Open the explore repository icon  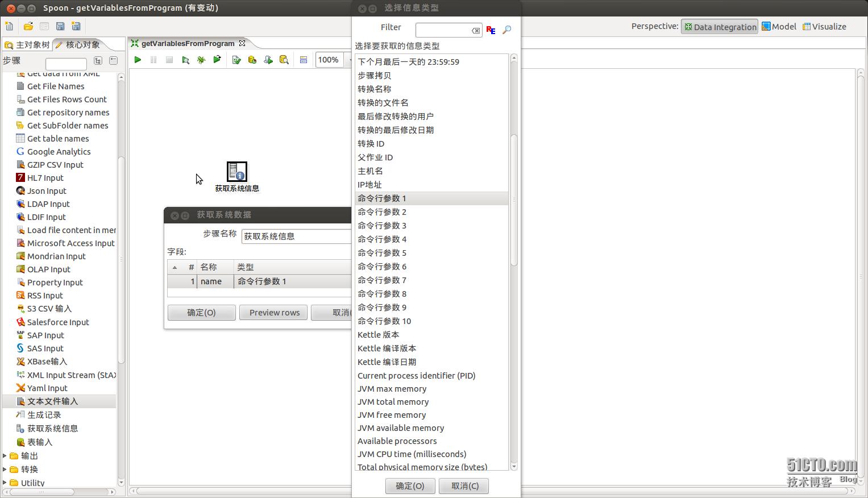coord(44,26)
